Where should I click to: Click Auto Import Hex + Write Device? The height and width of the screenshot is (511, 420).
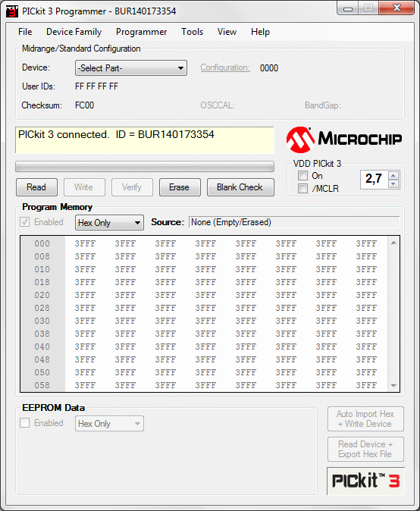pyautogui.click(x=365, y=419)
